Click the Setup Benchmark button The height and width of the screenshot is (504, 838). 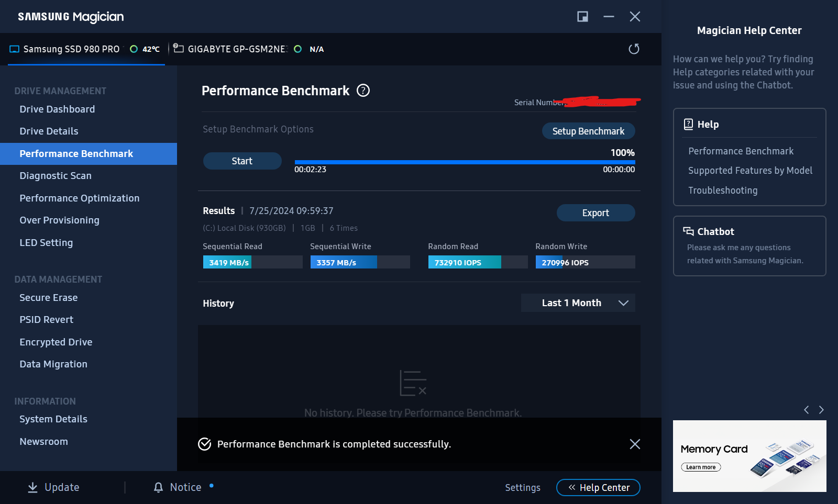(x=589, y=131)
